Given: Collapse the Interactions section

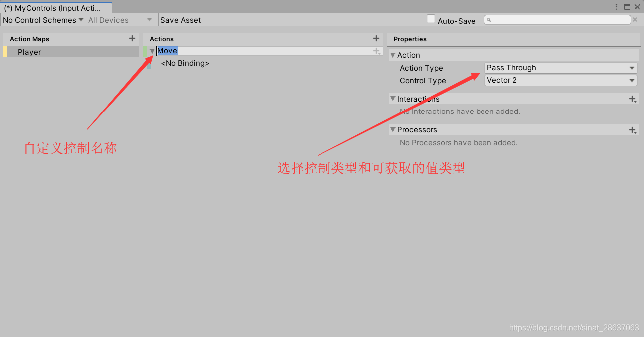Looking at the screenshot, I should click(x=392, y=99).
